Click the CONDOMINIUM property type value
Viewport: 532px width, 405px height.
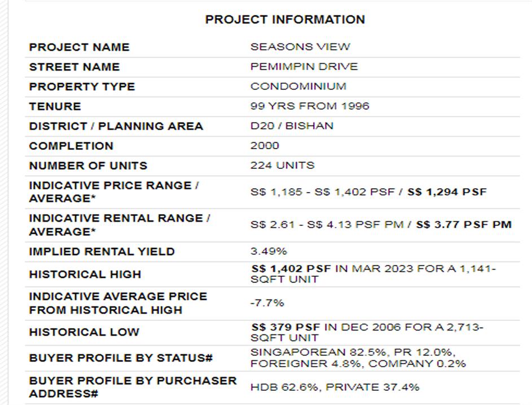pos(298,86)
